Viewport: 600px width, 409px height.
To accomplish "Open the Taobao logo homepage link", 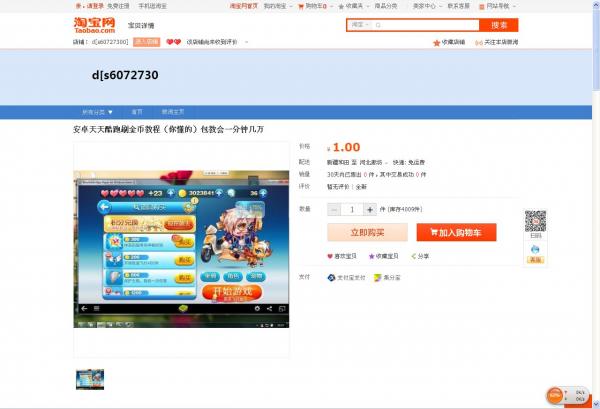I will (x=95, y=25).
